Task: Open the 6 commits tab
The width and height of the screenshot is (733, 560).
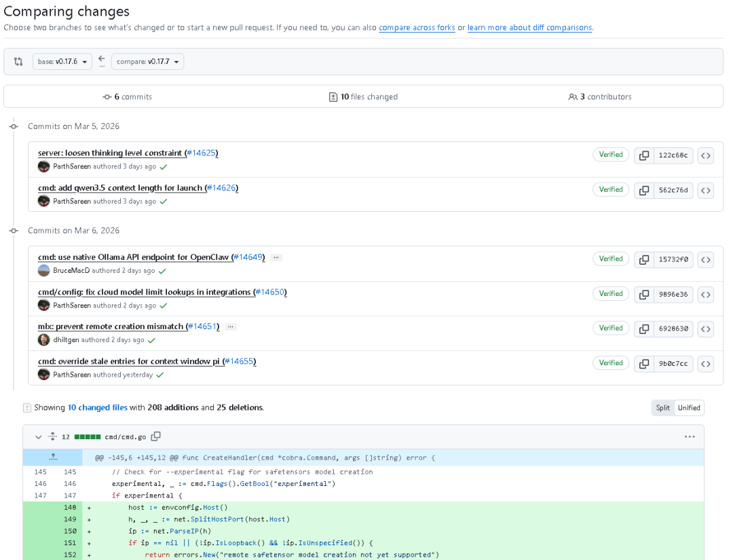Action: click(x=128, y=97)
